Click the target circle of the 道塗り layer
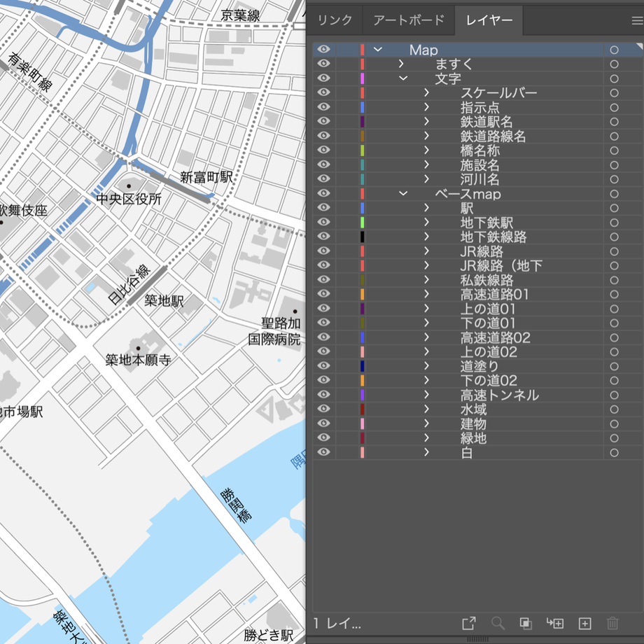Image resolution: width=644 pixels, height=644 pixels. pos(614,366)
